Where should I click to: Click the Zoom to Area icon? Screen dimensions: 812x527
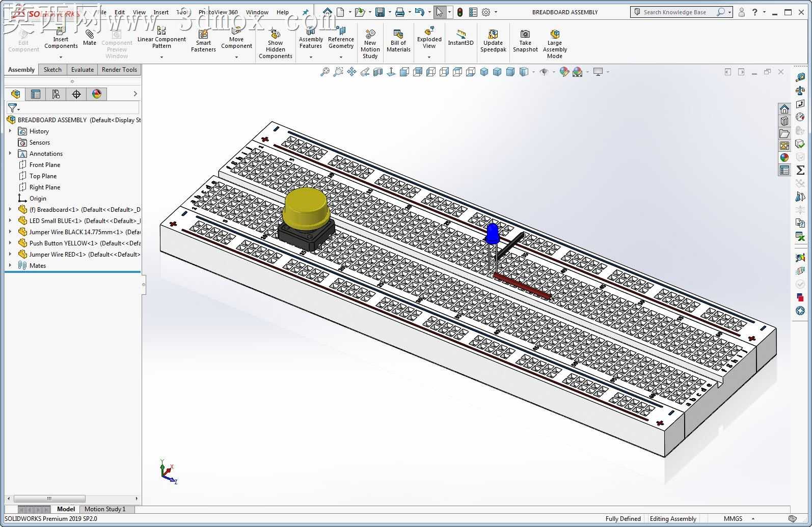tap(338, 72)
